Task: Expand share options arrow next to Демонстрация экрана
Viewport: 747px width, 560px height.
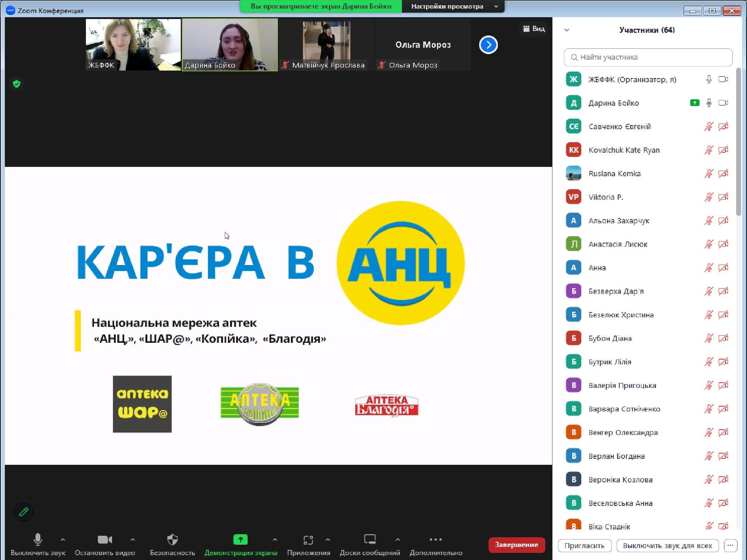Action: tap(275, 539)
